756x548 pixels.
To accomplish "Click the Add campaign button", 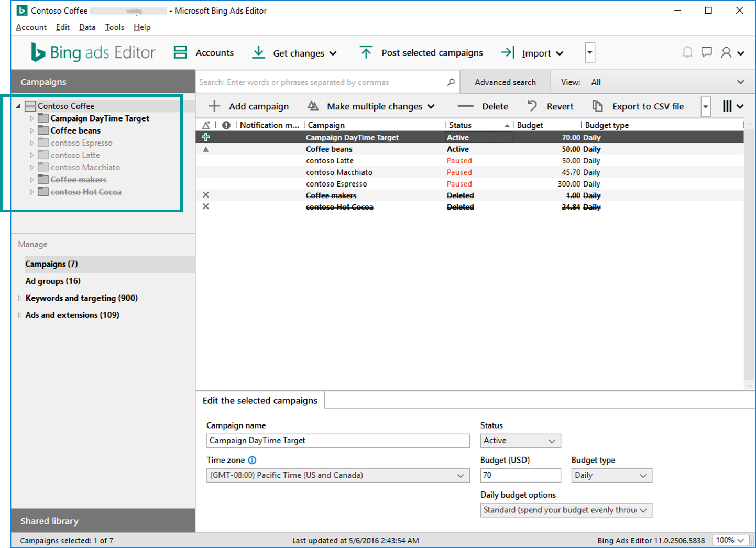I will click(x=249, y=106).
